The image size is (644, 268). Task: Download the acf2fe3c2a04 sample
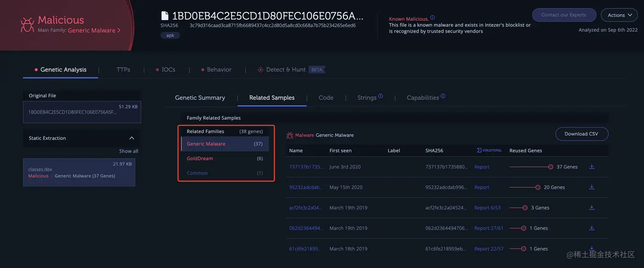point(592,208)
